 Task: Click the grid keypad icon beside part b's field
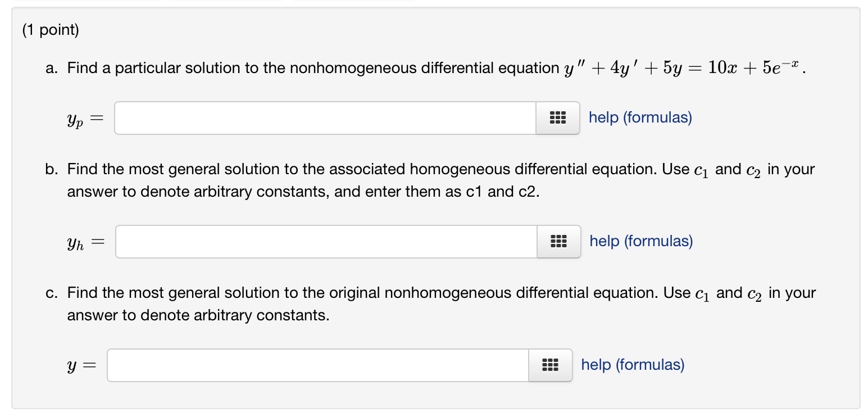point(559,242)
